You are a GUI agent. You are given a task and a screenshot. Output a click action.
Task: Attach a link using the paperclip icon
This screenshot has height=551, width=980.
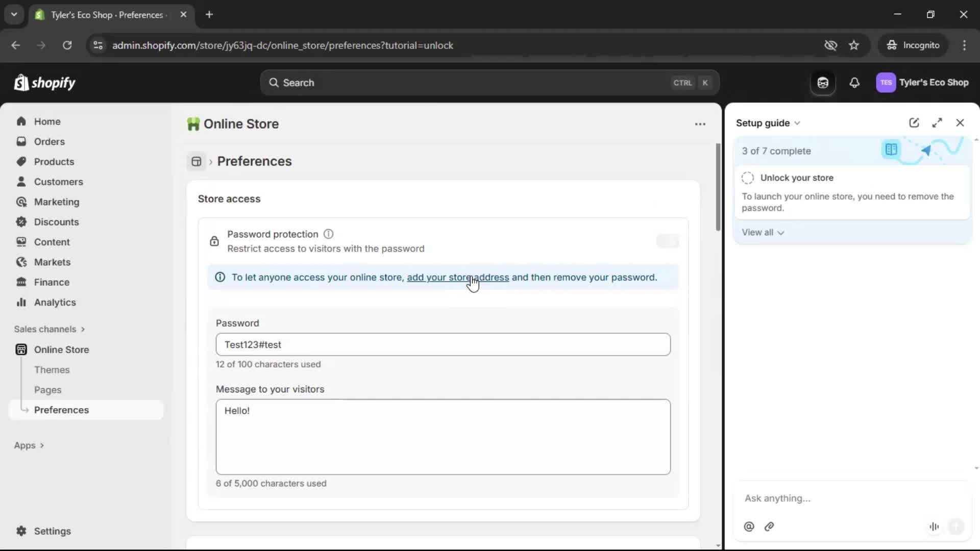[769, 527]
